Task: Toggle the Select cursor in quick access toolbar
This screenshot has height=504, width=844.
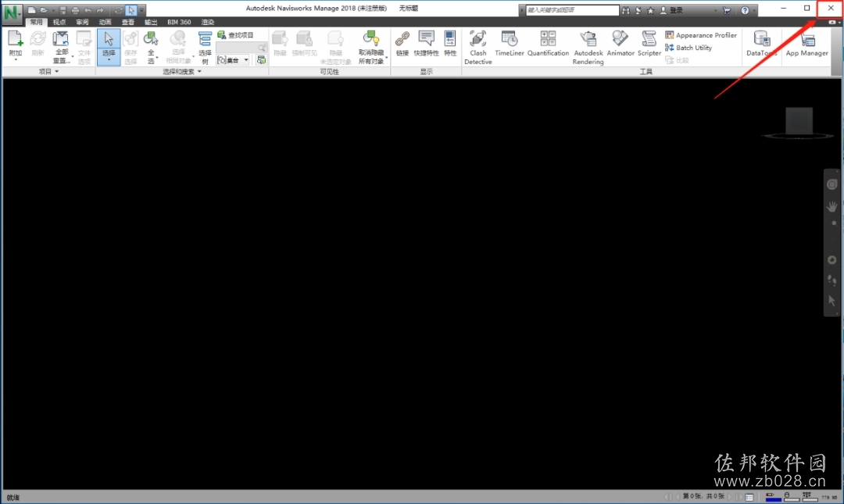Action: (x=131, y=10)
